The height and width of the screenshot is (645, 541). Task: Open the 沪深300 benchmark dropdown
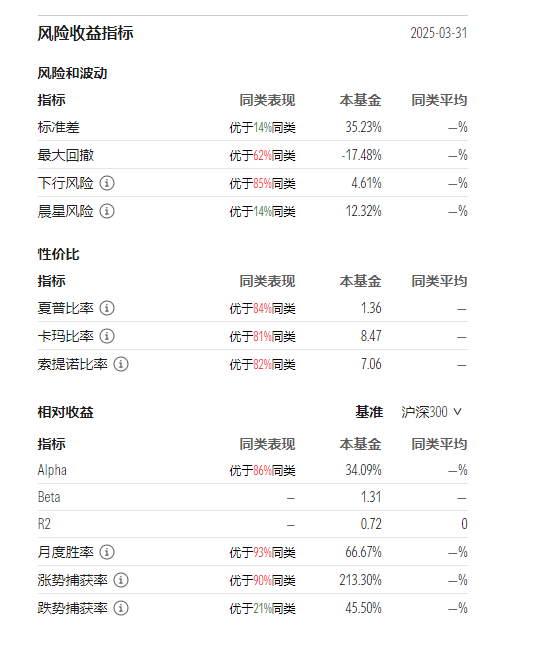(431, 412)
